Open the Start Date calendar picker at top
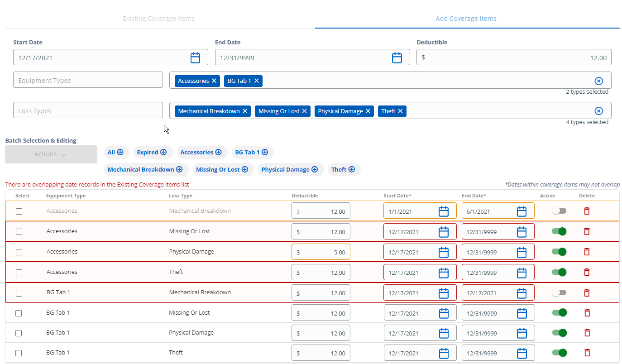 pos(195,57)
